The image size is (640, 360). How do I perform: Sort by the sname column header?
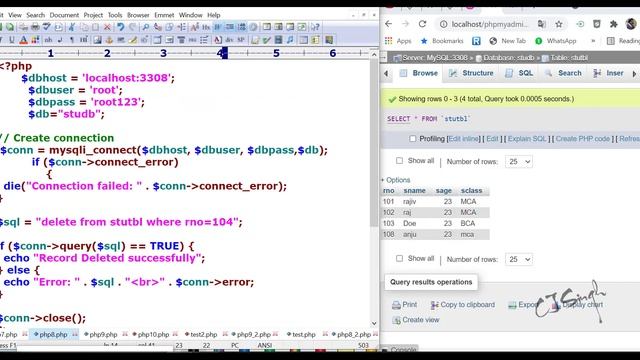(414, 191)
